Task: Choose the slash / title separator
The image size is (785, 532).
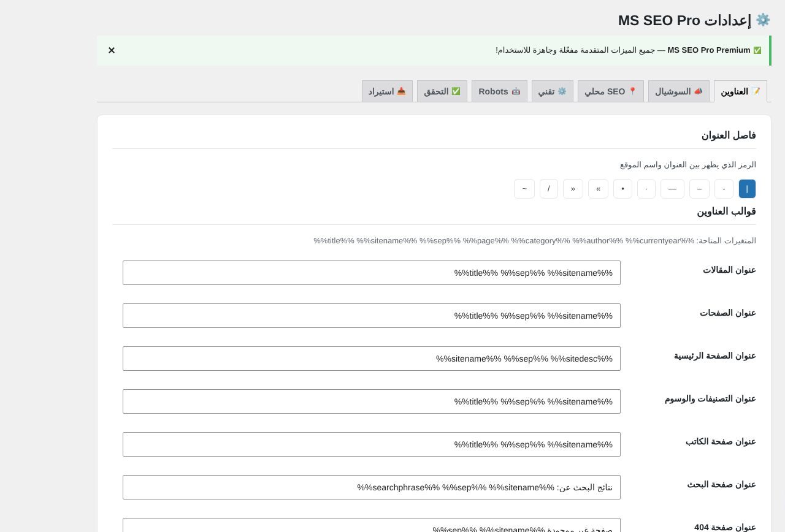Action: [549, 189]
